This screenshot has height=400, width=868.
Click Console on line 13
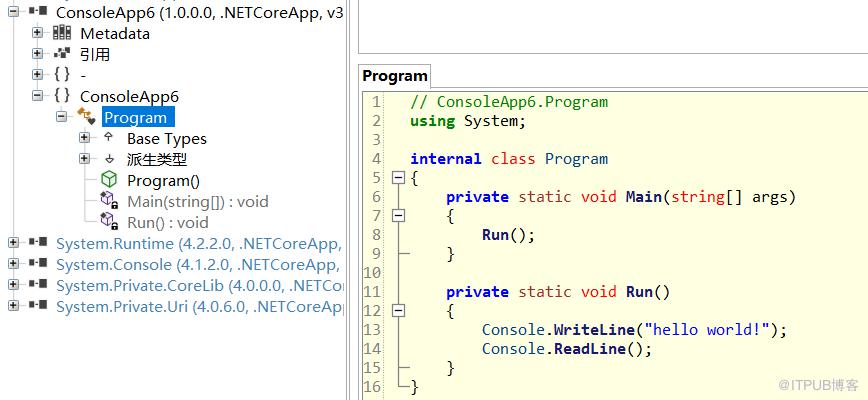[x=513, y=330]
